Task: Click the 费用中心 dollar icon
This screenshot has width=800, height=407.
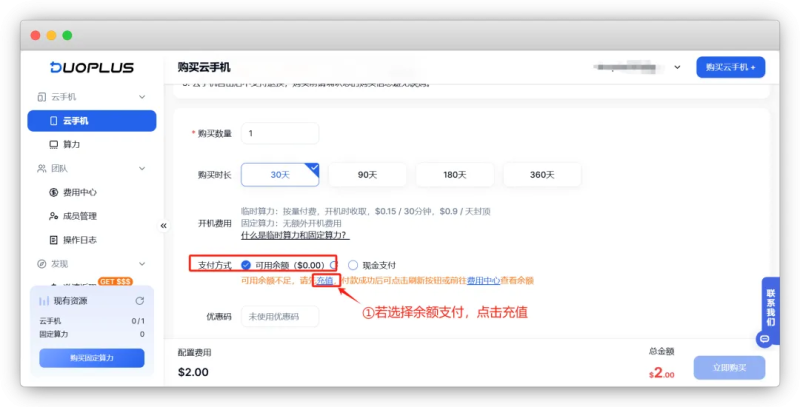Action: (54, 192)
